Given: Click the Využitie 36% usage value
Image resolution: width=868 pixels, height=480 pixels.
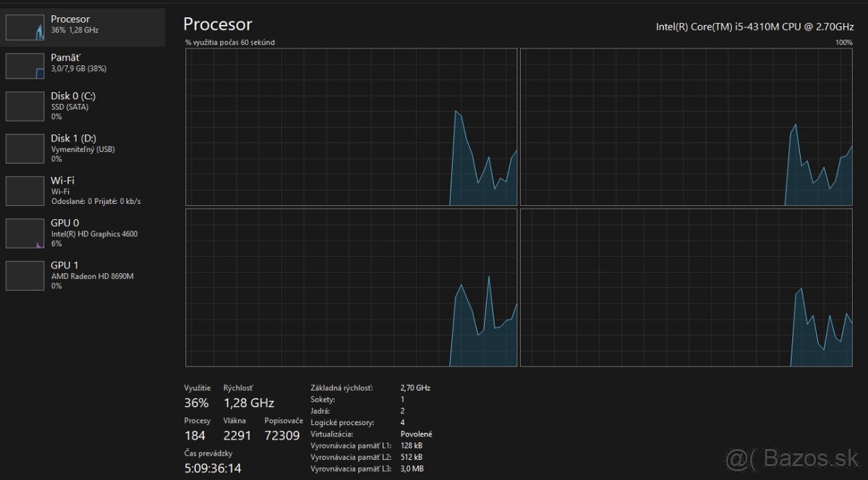Looking at the screenshot, I should (x=196, y=403).
